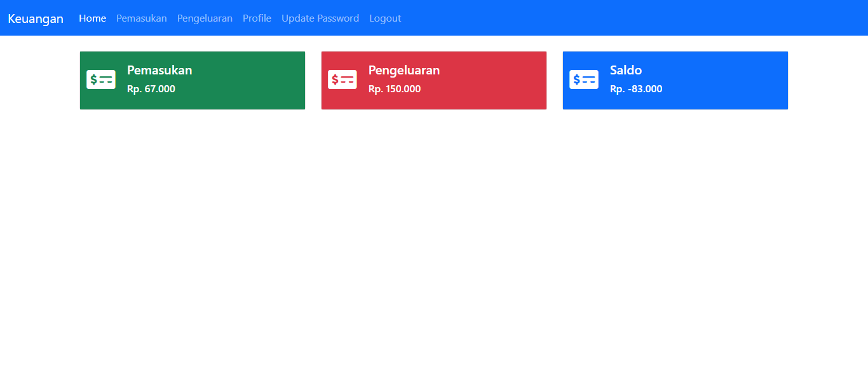This screenshot has width=868, height=381.
Task: Click the green Pemasukan money icon
Action: click(x=101, y=80)
